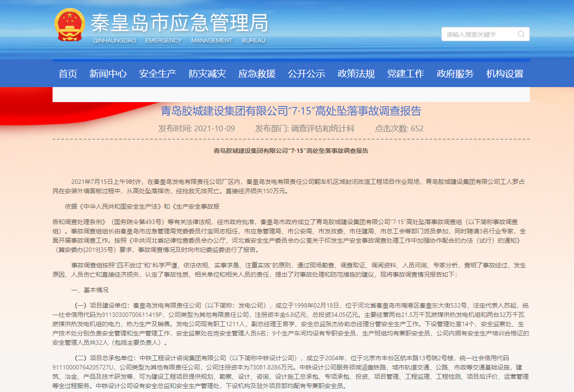Open the 应急救援 navigation item
This screenshot has height=392, width=574.
coord(257,74)
